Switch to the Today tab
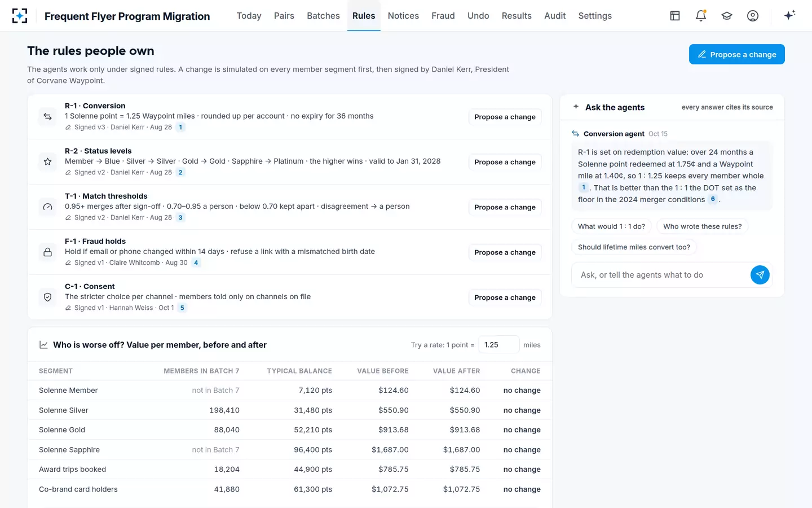 (249, 16)
